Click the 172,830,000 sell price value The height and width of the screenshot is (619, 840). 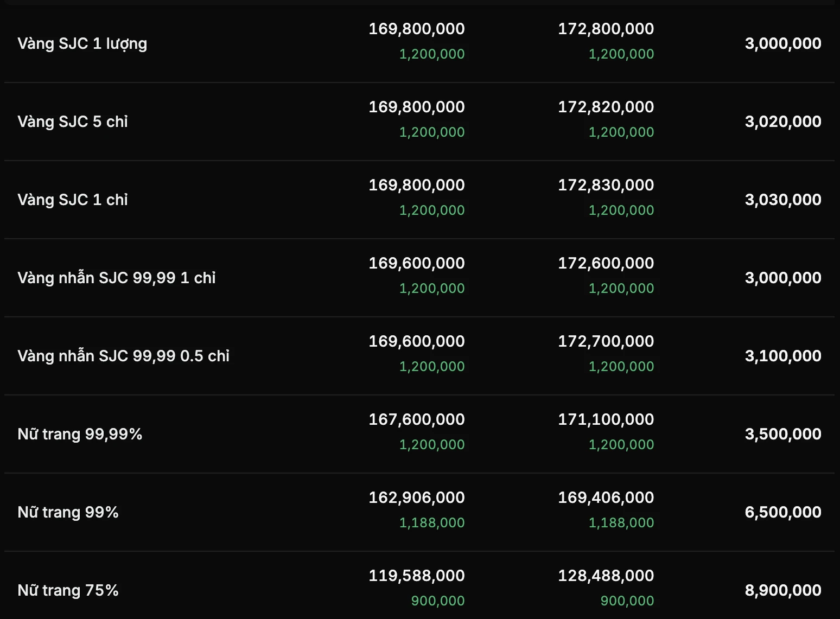[x=606, y=185]
